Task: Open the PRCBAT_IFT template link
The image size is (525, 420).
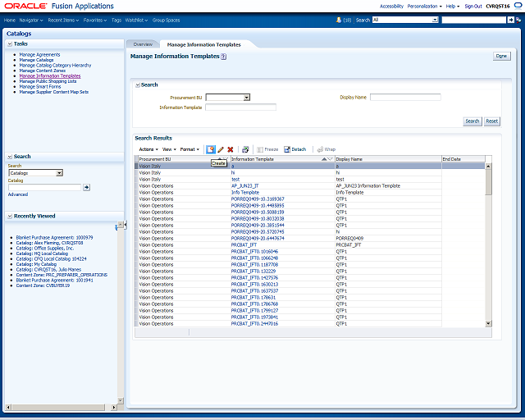Action: click(x=244, y=244)
